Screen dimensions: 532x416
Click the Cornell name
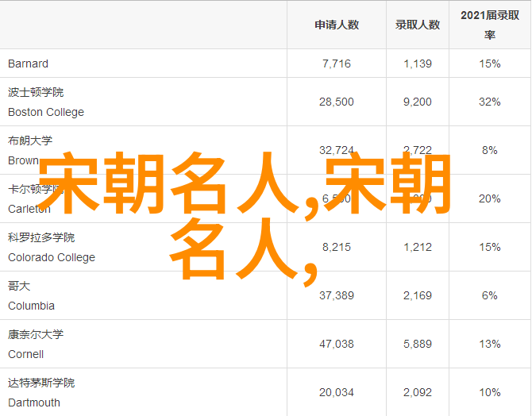click(x=25, y=355)
